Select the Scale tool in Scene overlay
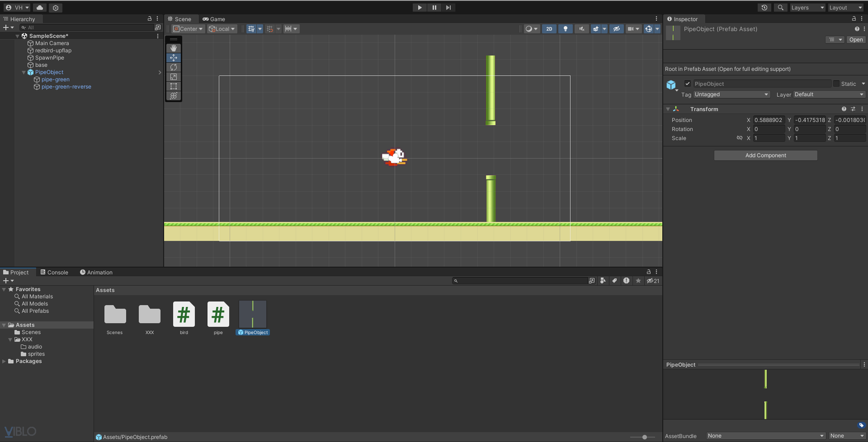 pos(174,77)
